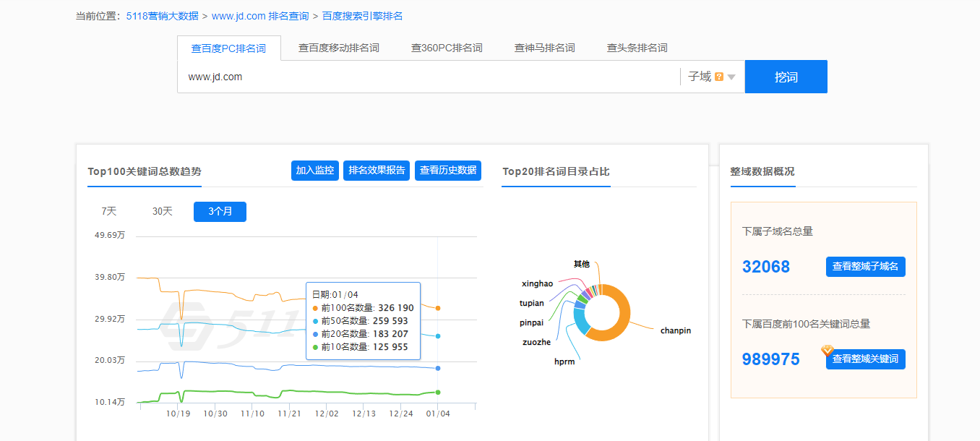
Task: Open the 排名效果报告 button
Action: coord(377,171)
